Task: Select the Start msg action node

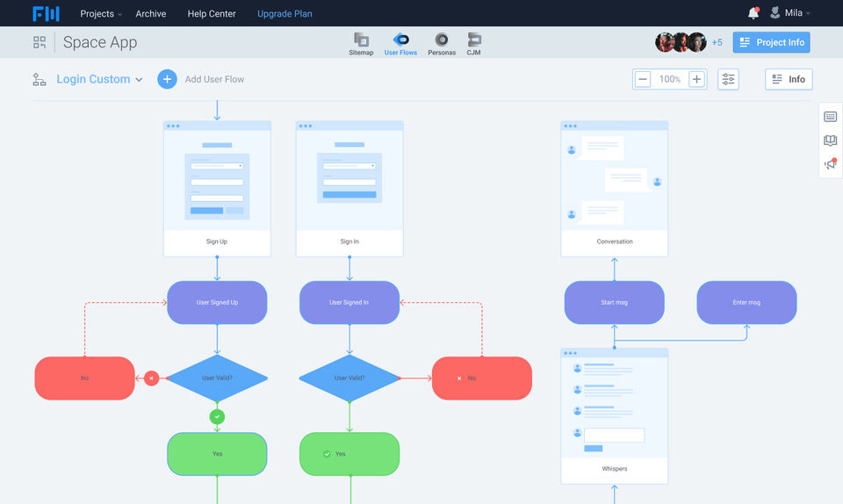Action: 614,303
